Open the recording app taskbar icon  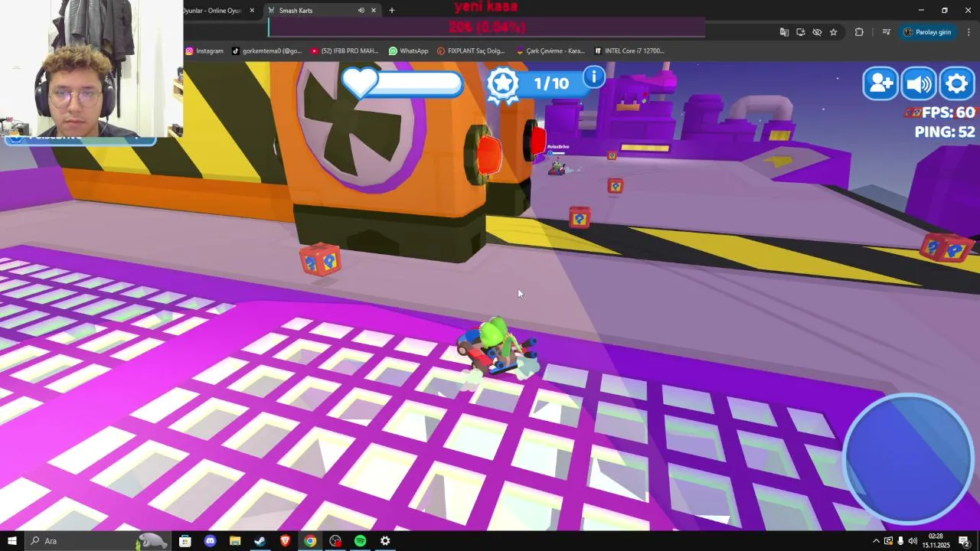(335, 541)
